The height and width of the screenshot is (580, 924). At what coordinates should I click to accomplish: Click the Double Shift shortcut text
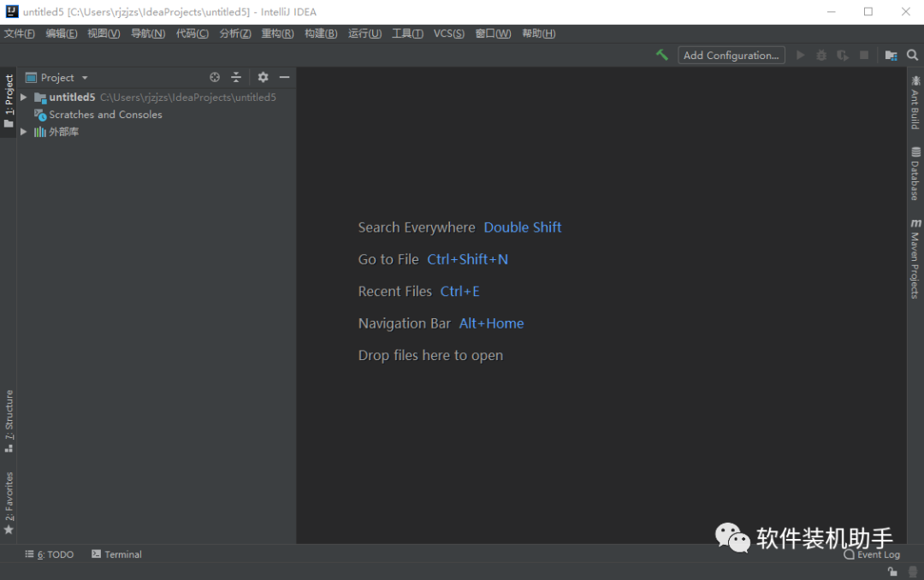(522, 228)
